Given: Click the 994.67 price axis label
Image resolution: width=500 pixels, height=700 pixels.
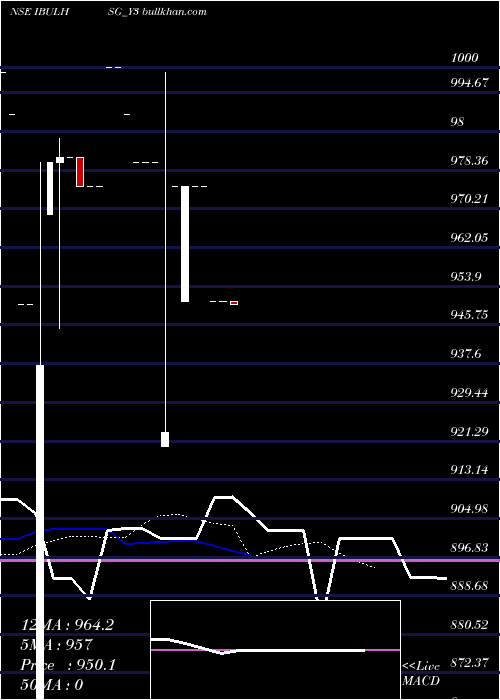Looking at the screenshot, I should pos(469,83).
